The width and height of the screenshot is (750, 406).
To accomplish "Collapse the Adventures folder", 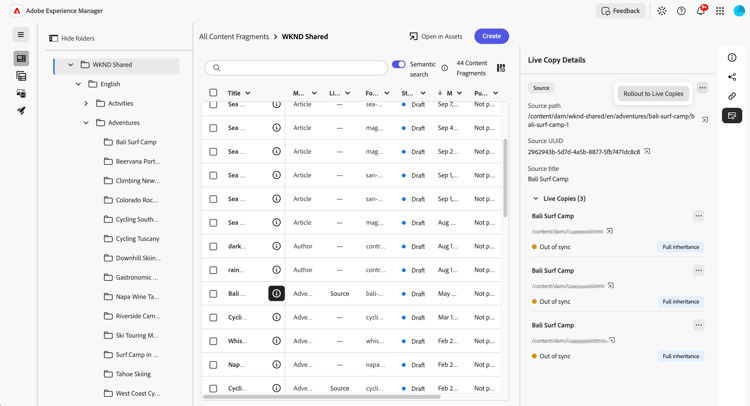I will [86, 123].
